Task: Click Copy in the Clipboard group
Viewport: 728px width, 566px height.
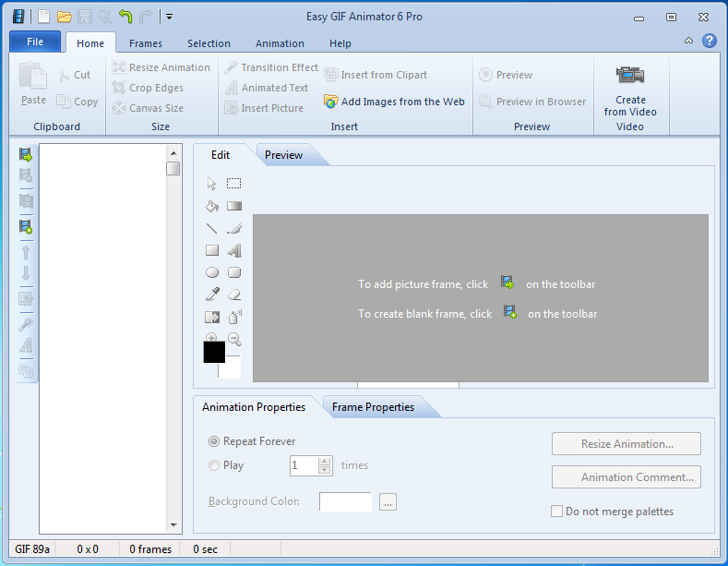Action: pyautogui.click(x=78, y=102)
